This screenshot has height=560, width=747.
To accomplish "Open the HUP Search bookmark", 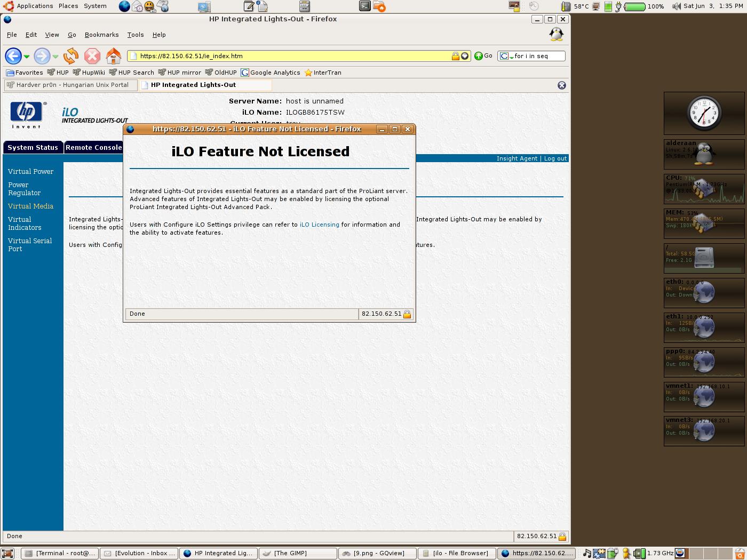I will click(132, 73).
